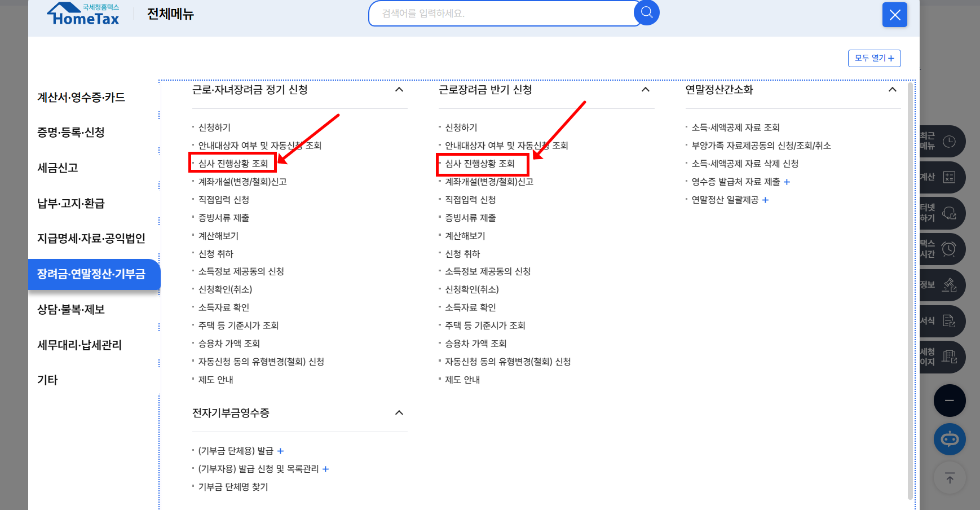Click the 모두 열기 button
This screenshot has height=510, width=980.
(x=873, y=58)
